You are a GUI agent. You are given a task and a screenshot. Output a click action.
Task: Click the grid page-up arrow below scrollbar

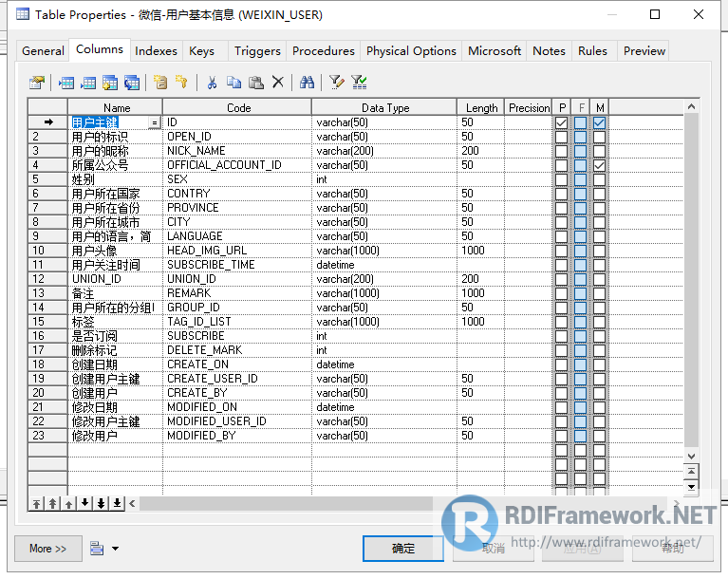click(x=691, y=472)
